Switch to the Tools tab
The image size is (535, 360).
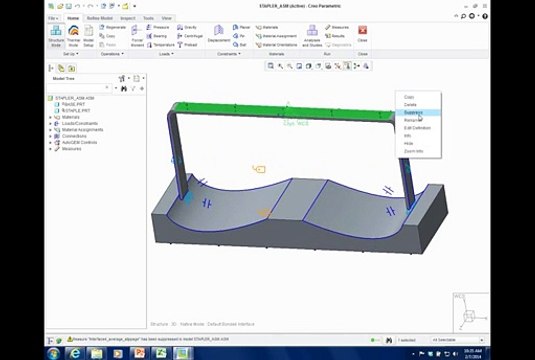[148, 18]
